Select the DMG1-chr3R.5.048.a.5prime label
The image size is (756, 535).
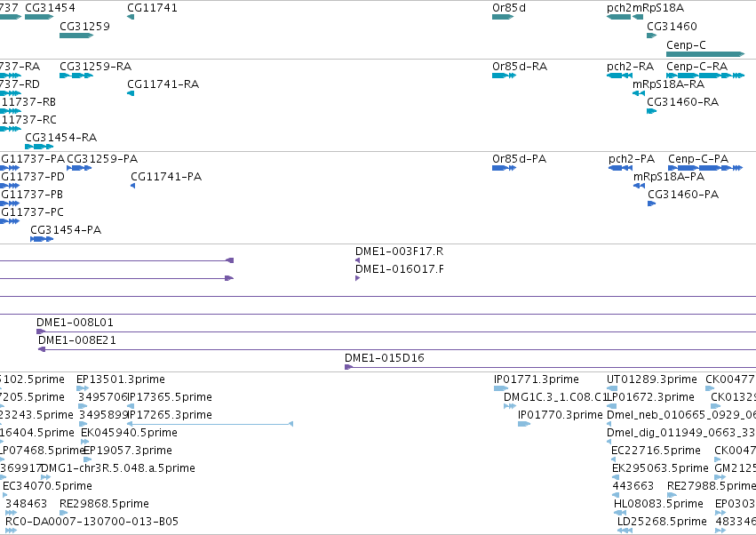point(118,468)
